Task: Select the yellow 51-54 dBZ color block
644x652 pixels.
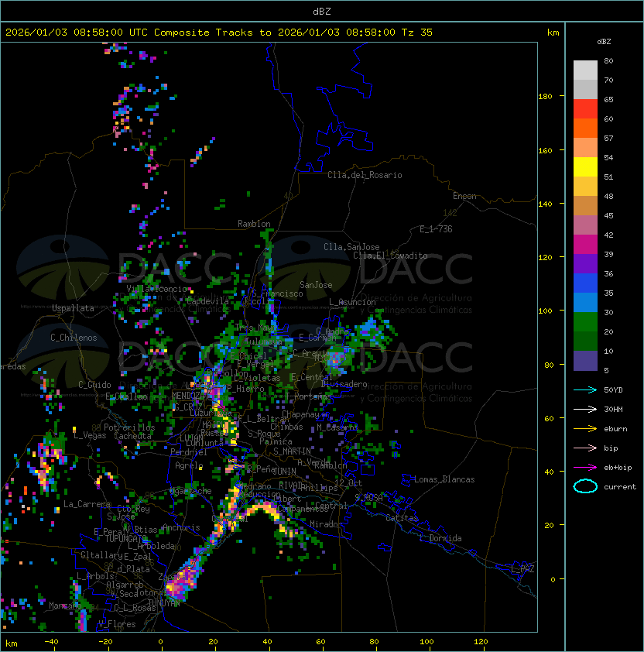Action: tap(585, 167)
